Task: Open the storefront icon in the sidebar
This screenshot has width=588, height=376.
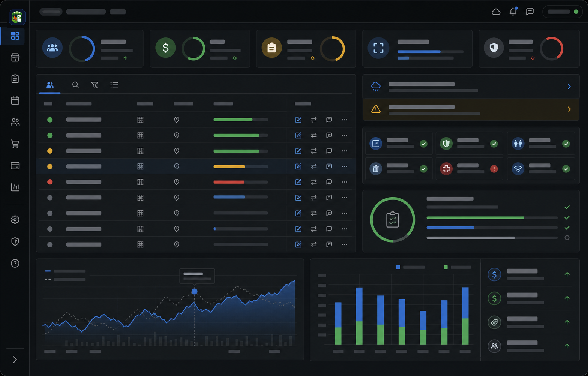Action: pos(15,57)
